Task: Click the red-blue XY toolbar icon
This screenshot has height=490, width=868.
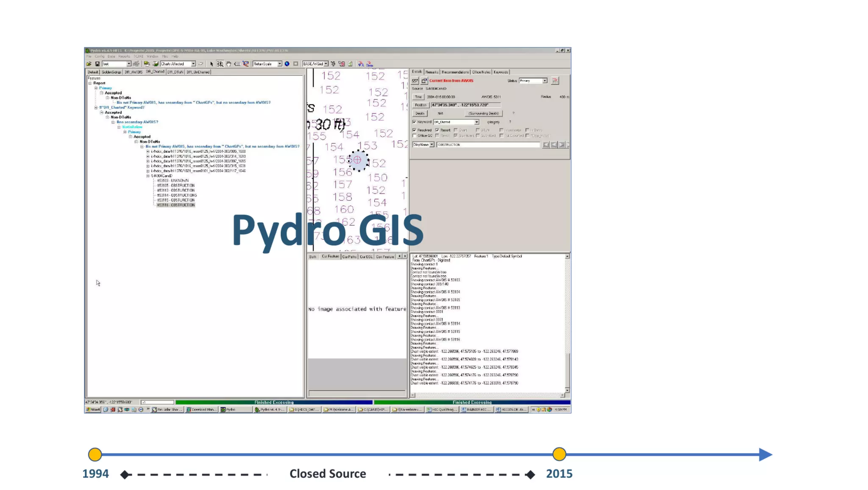Action: click(361, 64)
